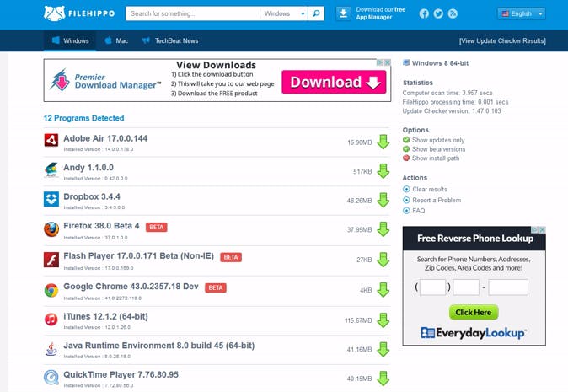Click the 12 Programs Detected heading
Image resolution: width=568 pixels, height=392 pixels.
click(83, 118)
